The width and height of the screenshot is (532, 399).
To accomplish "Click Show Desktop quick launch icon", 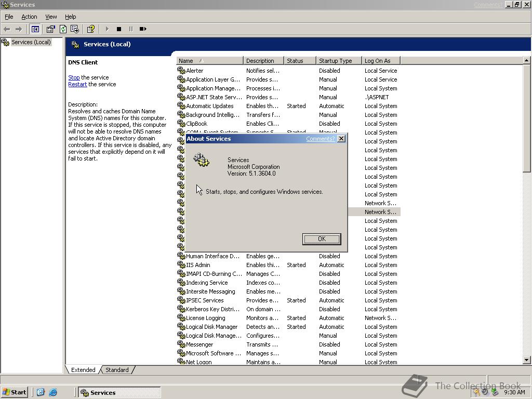I will click(x=41, y=392).
